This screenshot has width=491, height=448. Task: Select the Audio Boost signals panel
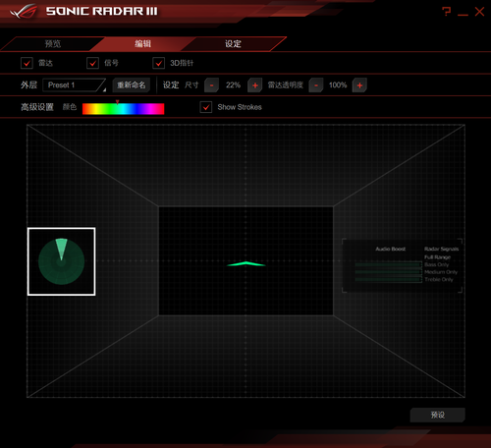pos(402,265)
